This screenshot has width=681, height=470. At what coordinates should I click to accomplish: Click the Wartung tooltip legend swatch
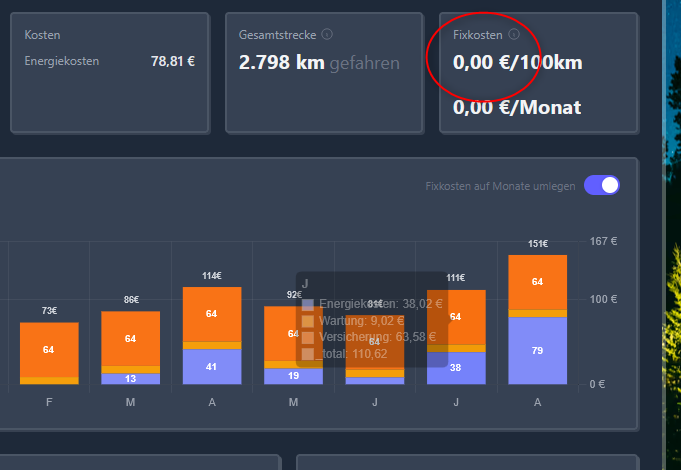pos(307,321)
